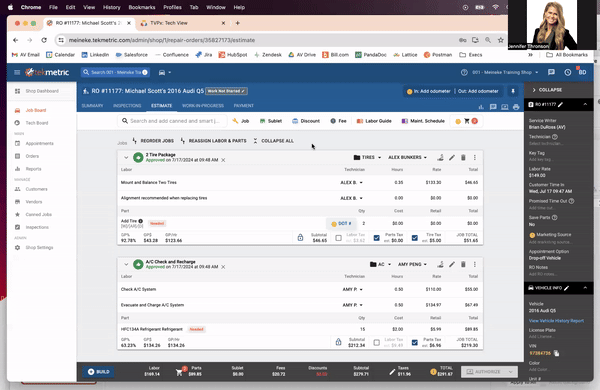This screenshot has height=390, width=600.
Task: Collapse the Vehicle Info section
Action: coord(585,288)
